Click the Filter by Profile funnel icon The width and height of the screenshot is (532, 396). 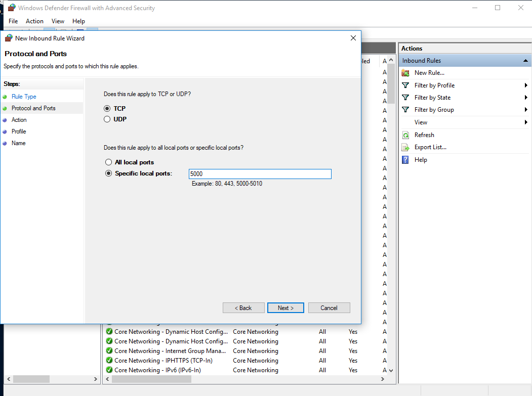[x=405, y=85]
